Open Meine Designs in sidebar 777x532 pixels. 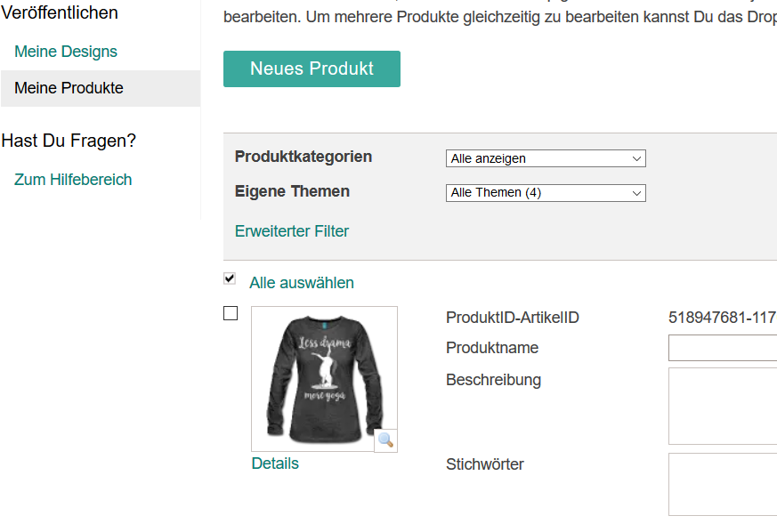(x=66, y=52)
